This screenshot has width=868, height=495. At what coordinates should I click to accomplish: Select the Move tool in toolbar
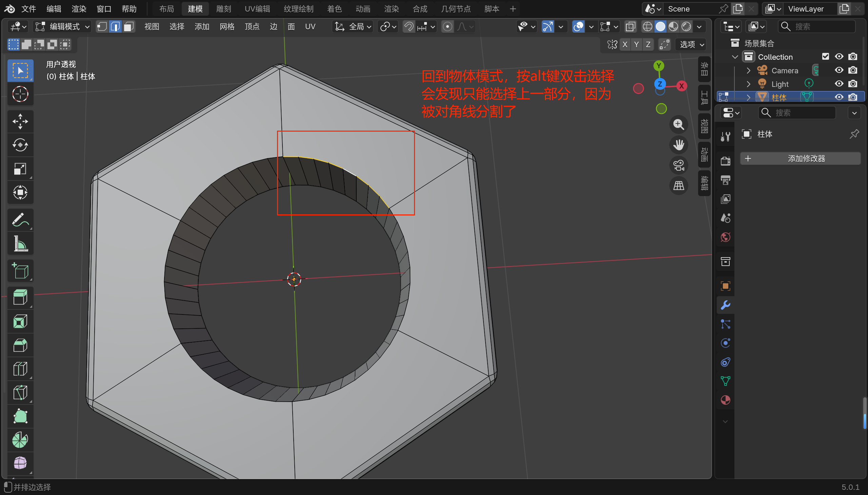point(20,121)
